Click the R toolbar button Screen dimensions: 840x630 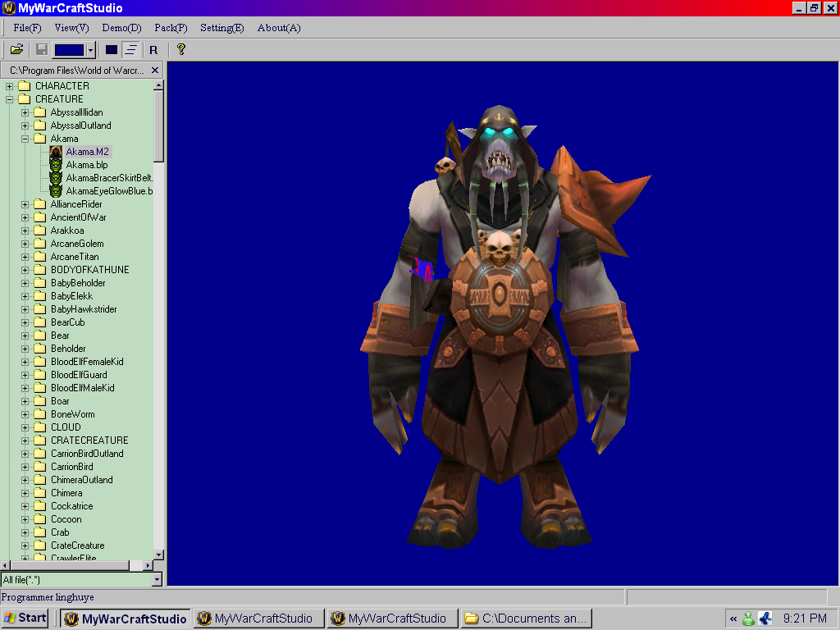point(153,50)
